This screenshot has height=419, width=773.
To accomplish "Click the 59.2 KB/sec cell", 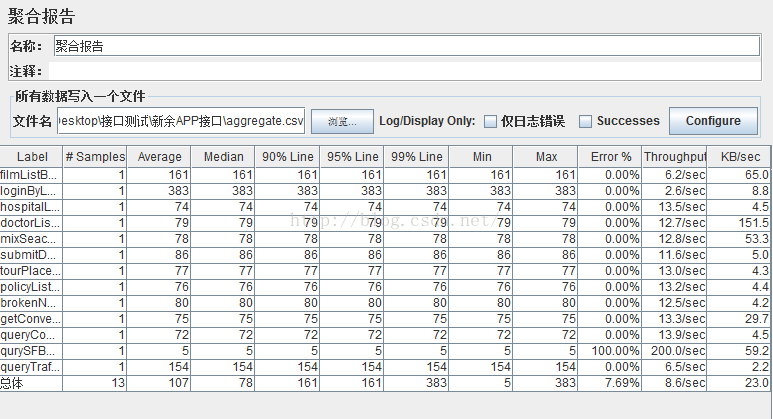I will click(739, 351).
